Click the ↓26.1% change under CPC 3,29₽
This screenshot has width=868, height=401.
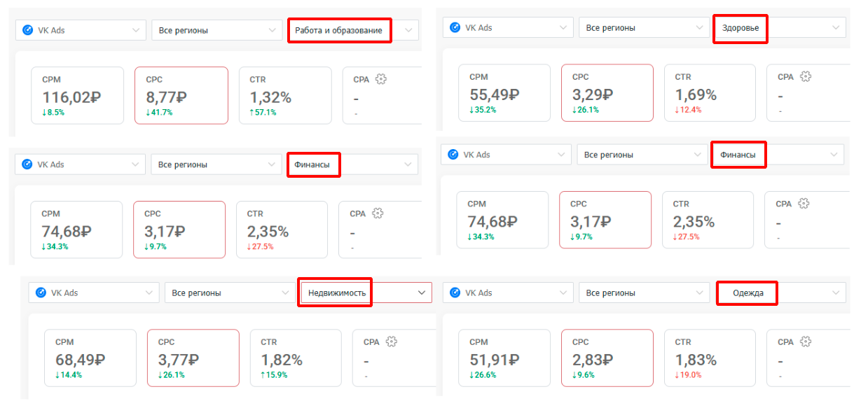pyautogui.click(x=586, y=109)
